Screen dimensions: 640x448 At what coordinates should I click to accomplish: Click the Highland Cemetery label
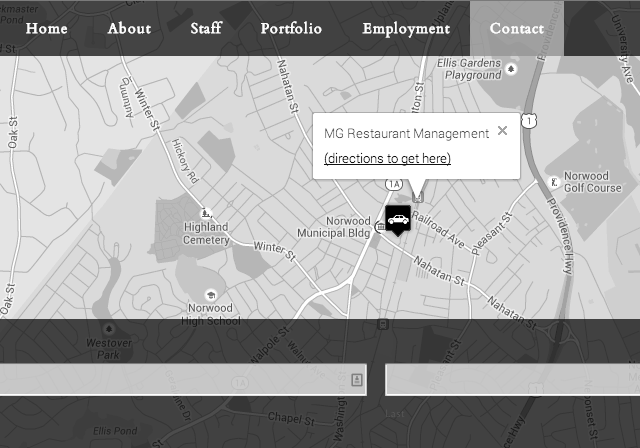tap(206, 233)
